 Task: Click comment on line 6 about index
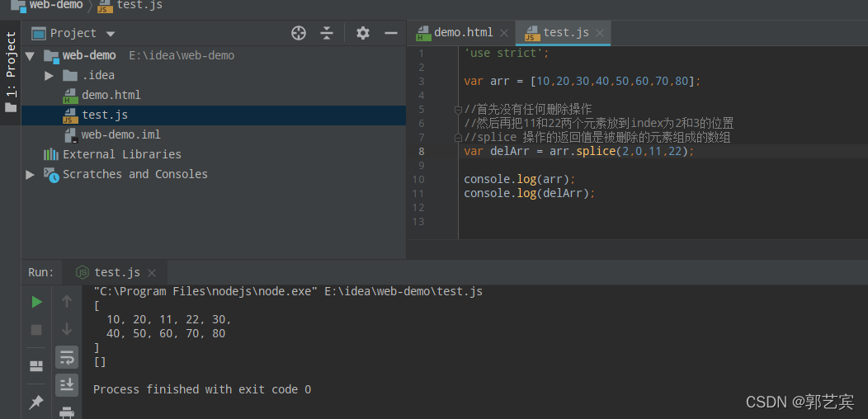click(599, 123)
